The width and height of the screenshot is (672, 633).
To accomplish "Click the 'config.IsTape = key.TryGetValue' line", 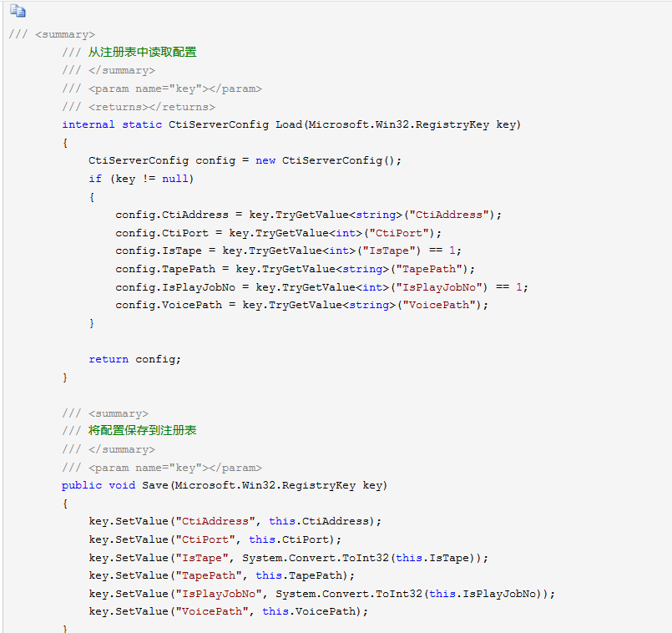I will coord(288,251).
